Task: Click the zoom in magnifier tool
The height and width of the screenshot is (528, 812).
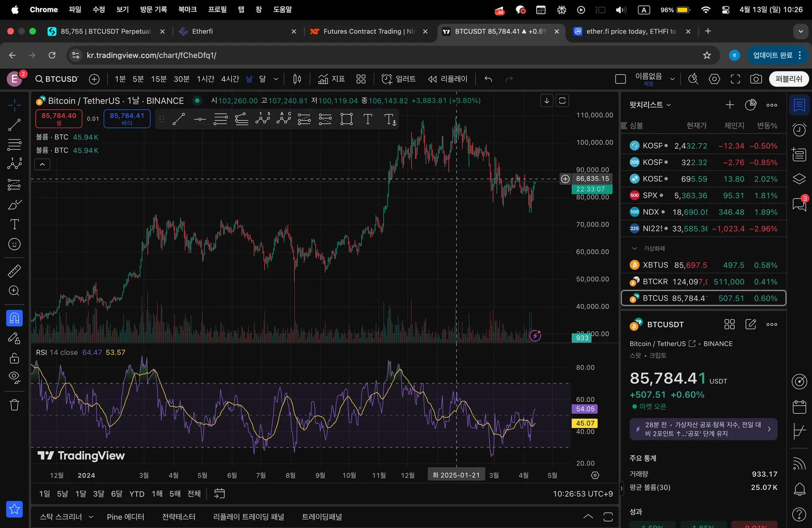Action: [x=14, y=291]
